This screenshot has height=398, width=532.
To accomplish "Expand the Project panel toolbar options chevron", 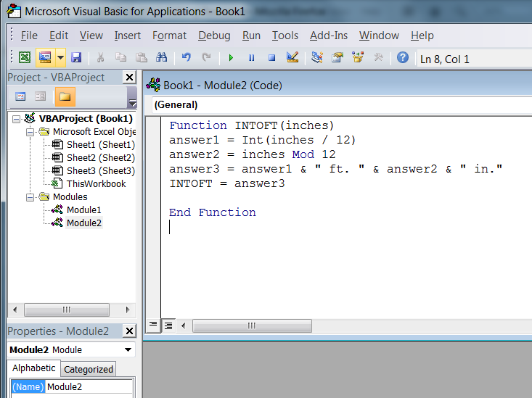I will tap(132, 97).
